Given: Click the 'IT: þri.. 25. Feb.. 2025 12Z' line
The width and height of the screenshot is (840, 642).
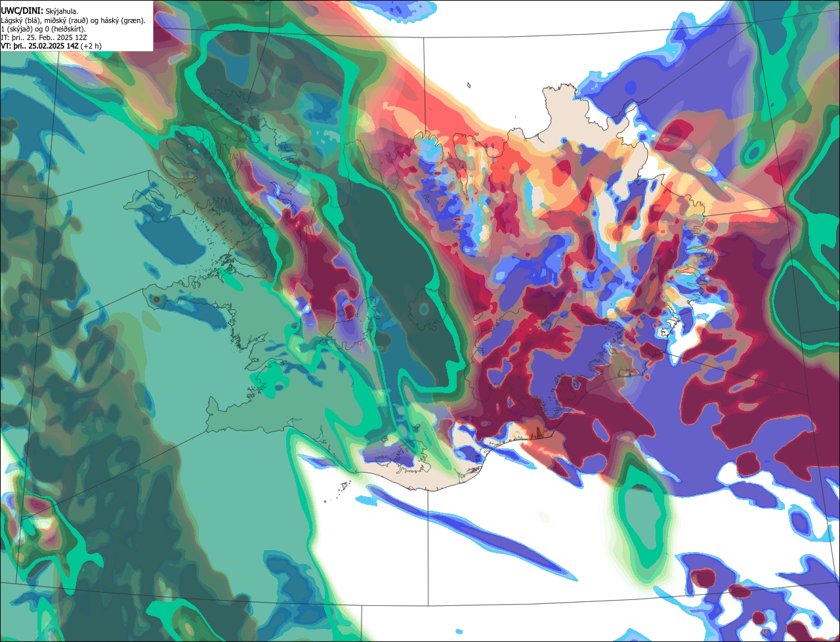Looking at the screenshot, I should click(44, 37).
